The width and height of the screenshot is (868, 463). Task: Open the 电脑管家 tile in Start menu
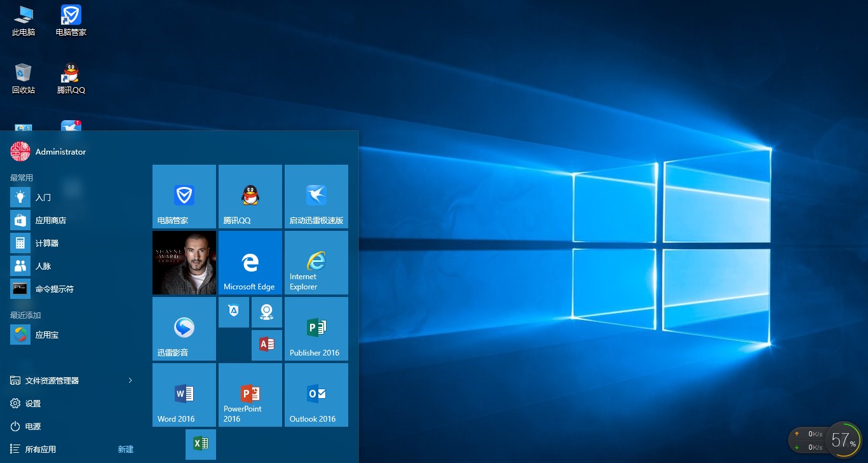pos(184,197)
